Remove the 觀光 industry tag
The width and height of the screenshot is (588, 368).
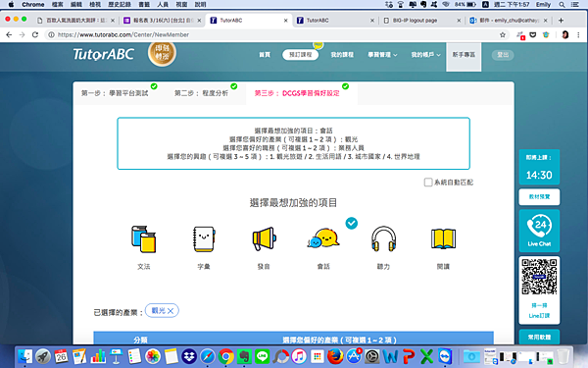(171, 311)
